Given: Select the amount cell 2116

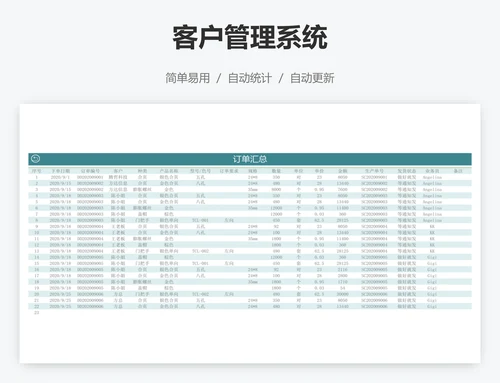Looking at the screenshot, I should point(342,269).
